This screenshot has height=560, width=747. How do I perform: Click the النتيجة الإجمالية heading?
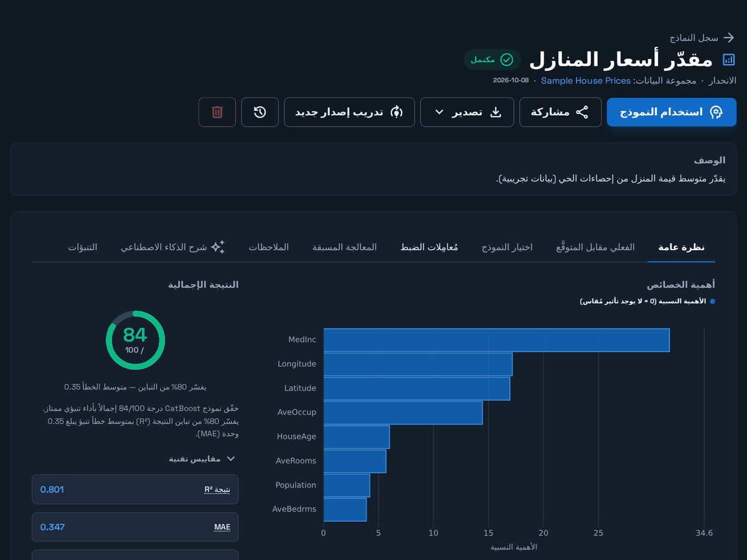pos(204,285)
